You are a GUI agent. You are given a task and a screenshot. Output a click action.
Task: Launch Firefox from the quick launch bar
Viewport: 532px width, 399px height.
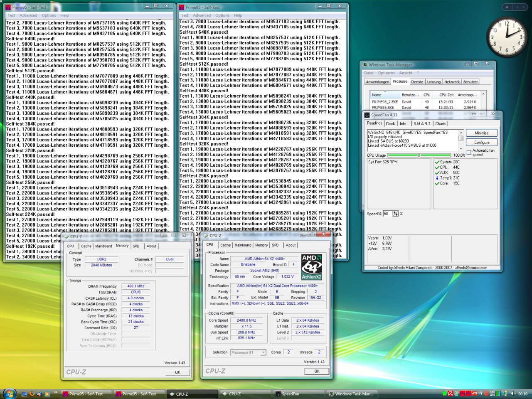(32, 394)
